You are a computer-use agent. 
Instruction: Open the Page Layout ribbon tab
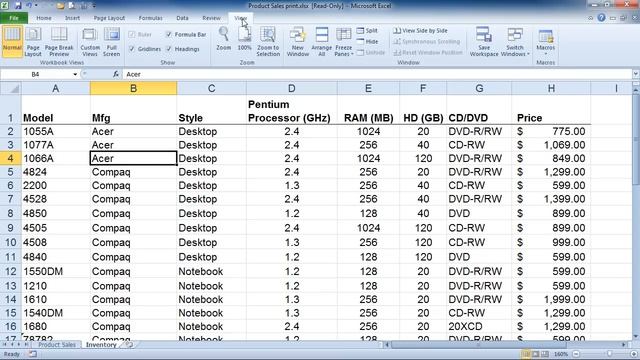[109, 18]
